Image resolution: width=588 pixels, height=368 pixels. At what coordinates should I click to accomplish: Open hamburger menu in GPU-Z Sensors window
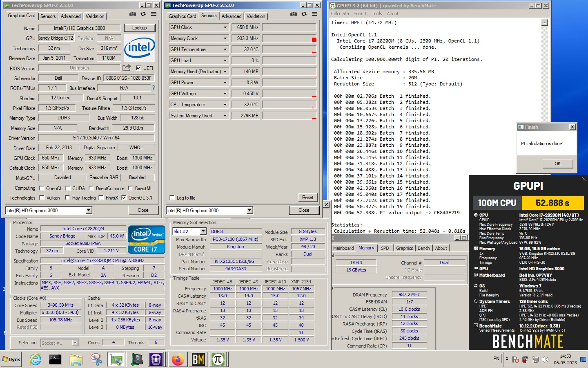[314, 14]
